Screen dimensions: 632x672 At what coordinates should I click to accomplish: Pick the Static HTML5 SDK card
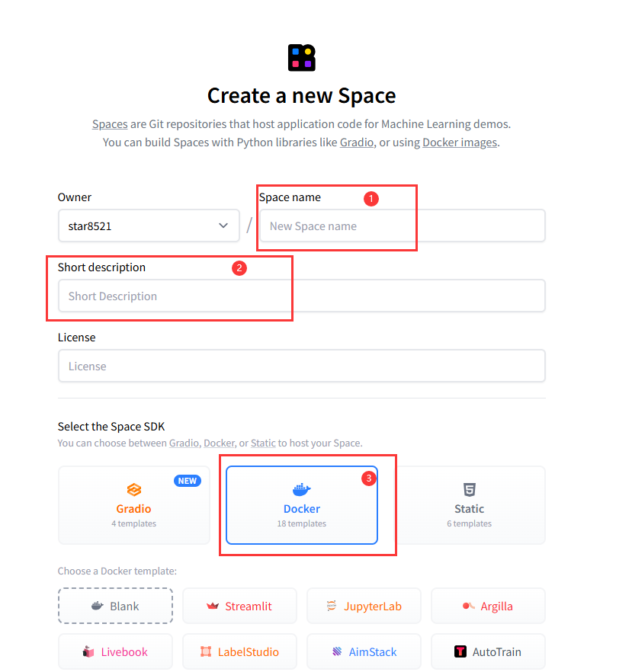[469, 505]
